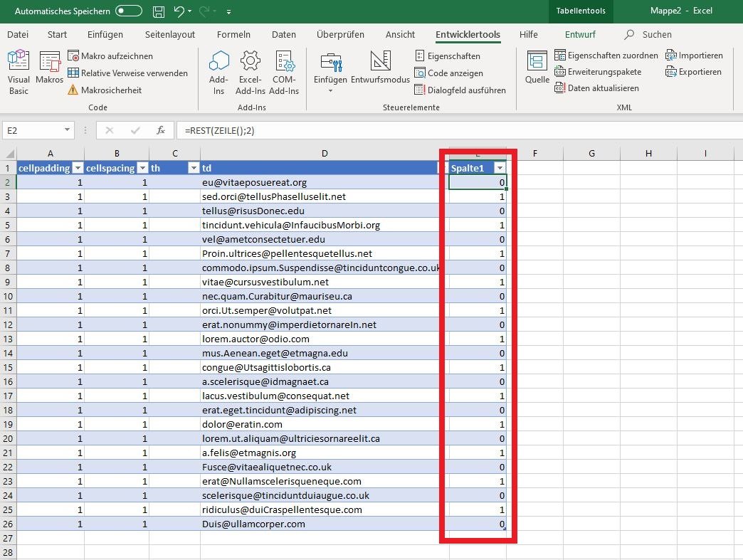Open the Spalte1 filter dropdown
The image size is (743, 560).
tap(500, 168)
